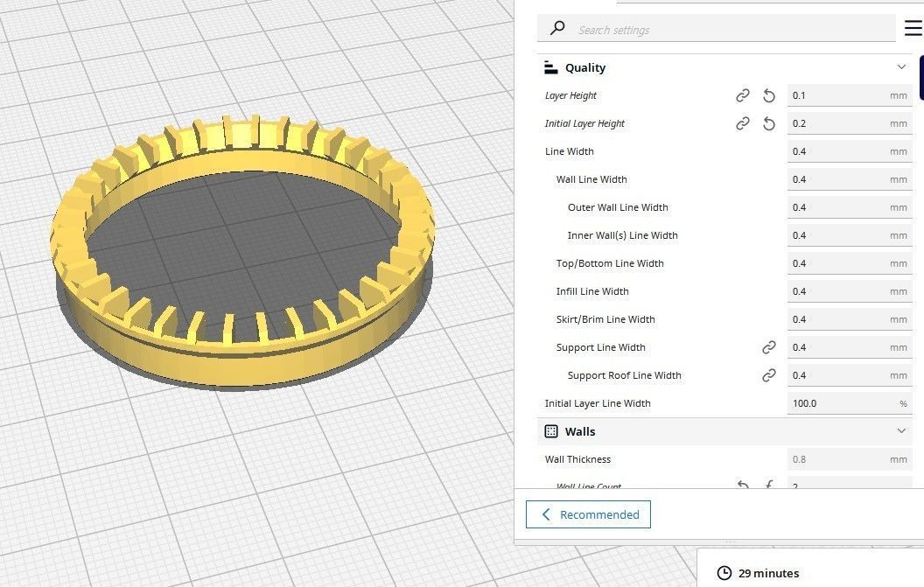Screen dimensions: 924x587
Task: Open the settings visibility hamburger menu
Action: tap(913, 28)
